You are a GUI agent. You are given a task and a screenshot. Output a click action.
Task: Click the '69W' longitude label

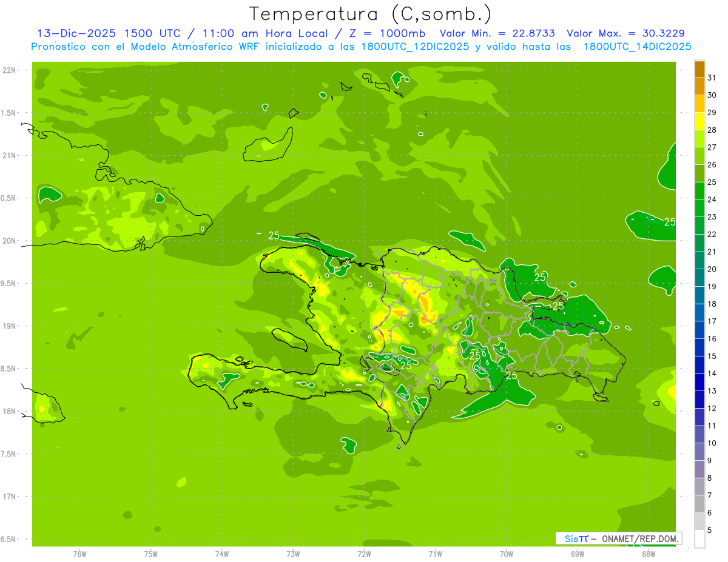click(x=578, y=554)
